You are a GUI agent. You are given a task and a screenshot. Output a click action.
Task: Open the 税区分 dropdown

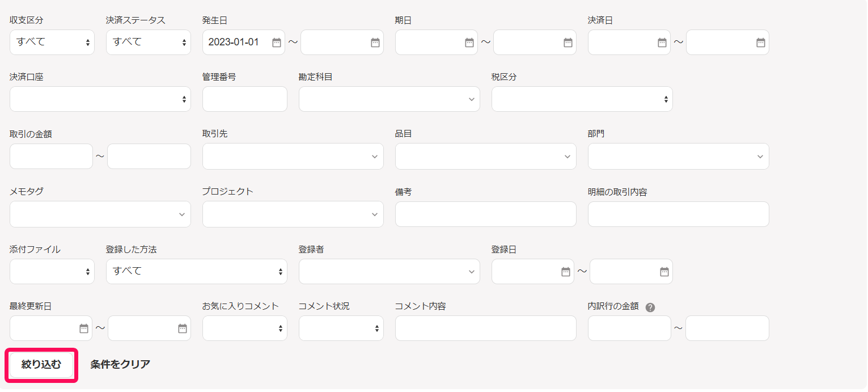point(582,99)
